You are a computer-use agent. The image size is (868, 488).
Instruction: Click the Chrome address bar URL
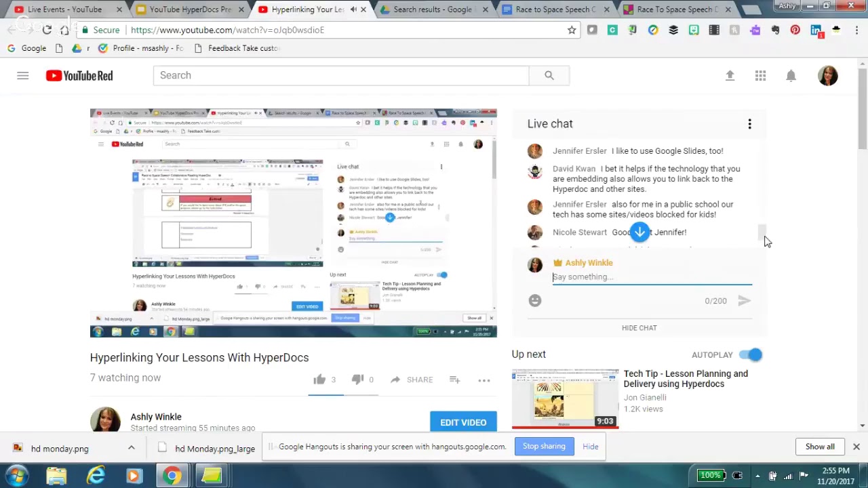click(227, 30)
